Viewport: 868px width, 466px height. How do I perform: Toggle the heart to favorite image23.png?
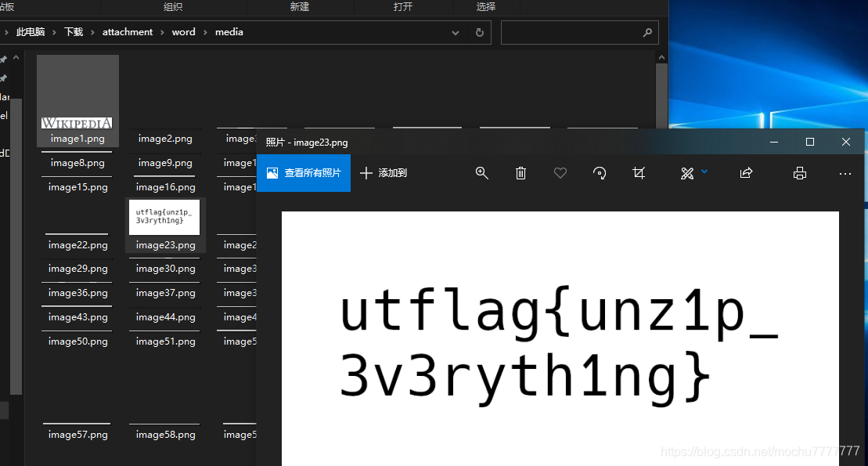point(560,173)
